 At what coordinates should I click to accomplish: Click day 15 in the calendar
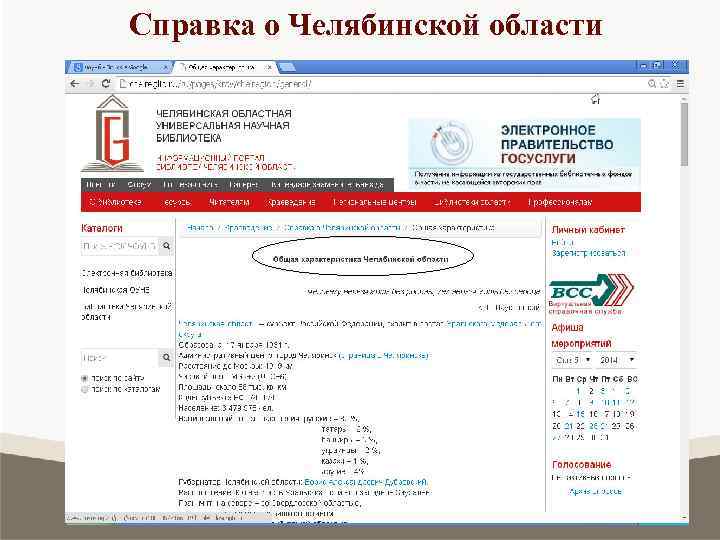click(x=580, y=414)
